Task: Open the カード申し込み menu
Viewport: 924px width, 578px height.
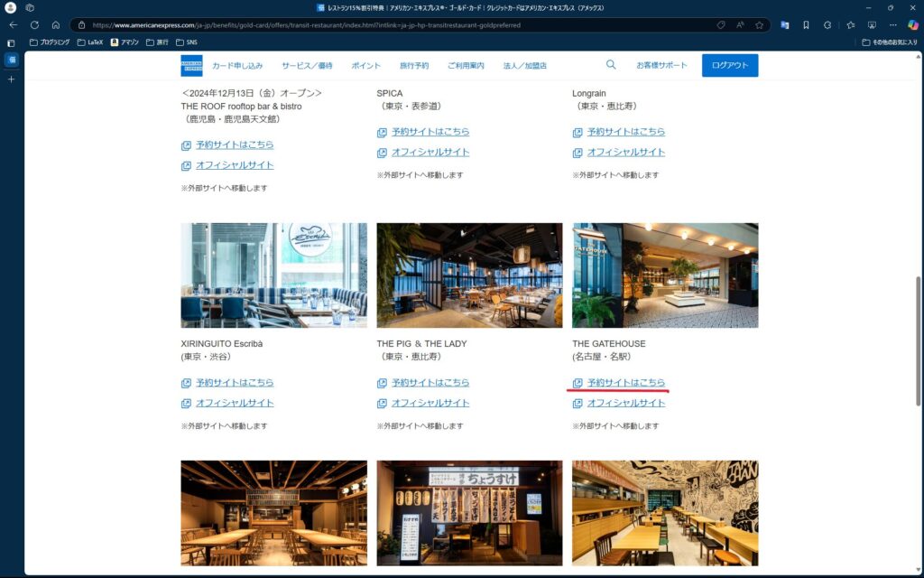Action: click(x=237, y=65)
